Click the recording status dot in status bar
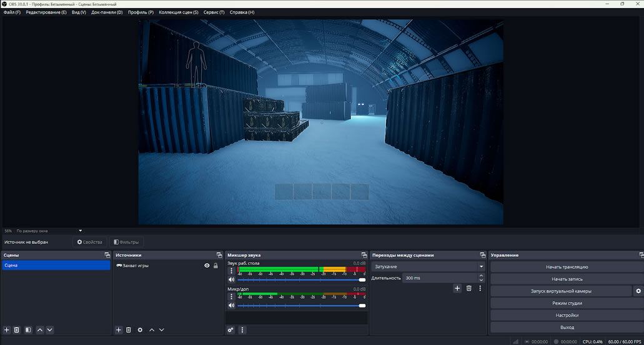Screen dimensions: 644x345 click(556, 341)
